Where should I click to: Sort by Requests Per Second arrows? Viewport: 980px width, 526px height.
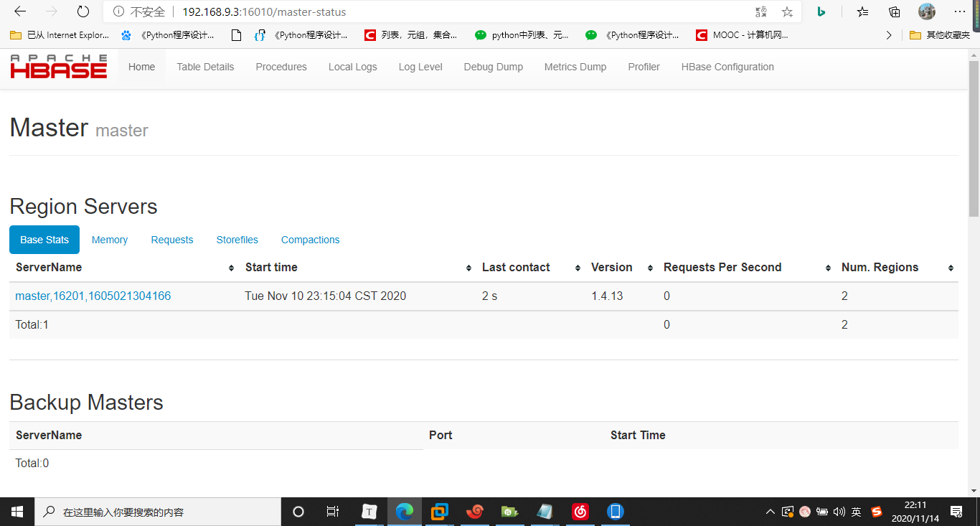pos(828,268)
